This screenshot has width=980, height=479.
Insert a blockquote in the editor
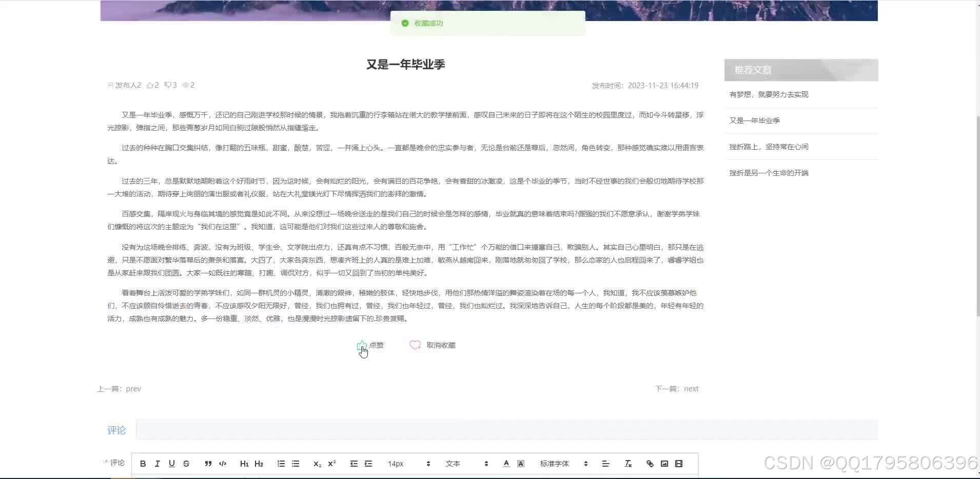[208, 463]
